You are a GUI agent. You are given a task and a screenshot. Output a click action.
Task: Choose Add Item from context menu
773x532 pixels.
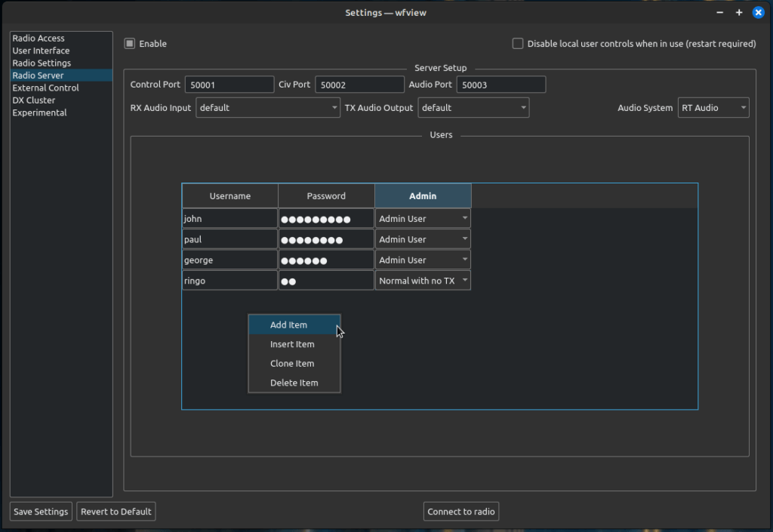point(294,324)
